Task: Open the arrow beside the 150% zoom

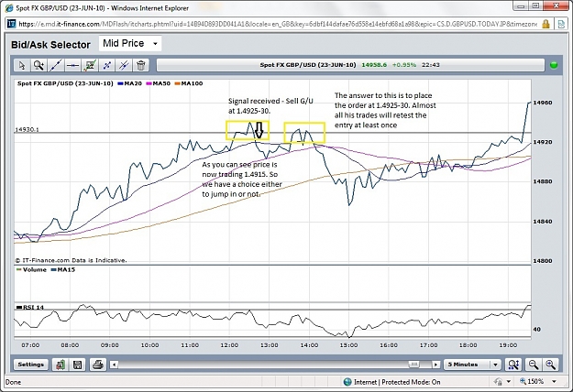Action: pos(555,381)
